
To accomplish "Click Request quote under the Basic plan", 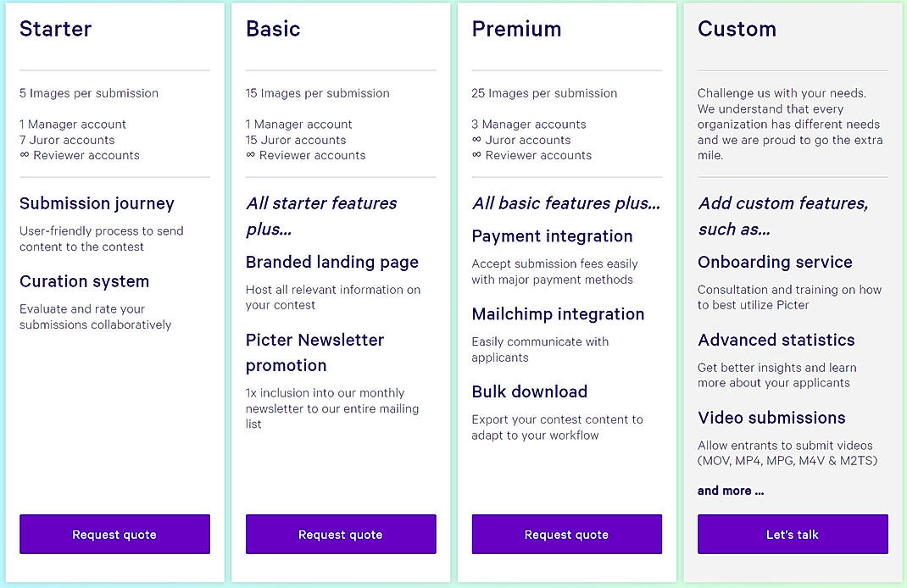I will pos(341,534).
